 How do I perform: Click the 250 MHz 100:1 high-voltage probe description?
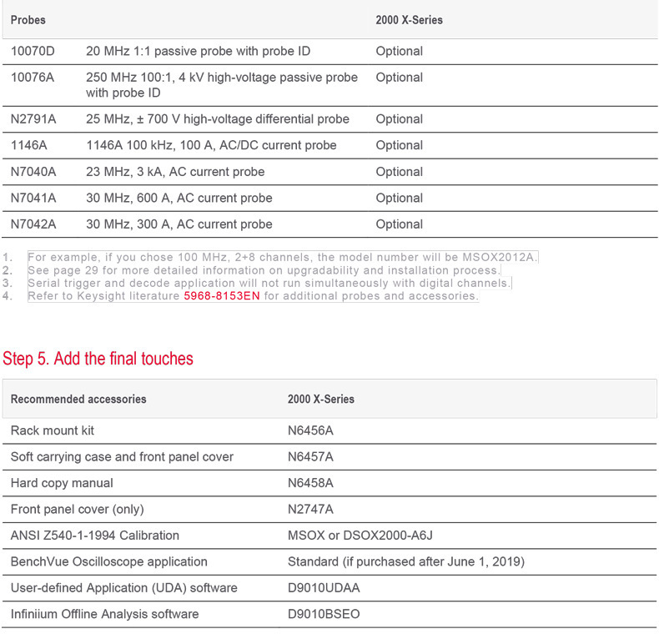222,85
